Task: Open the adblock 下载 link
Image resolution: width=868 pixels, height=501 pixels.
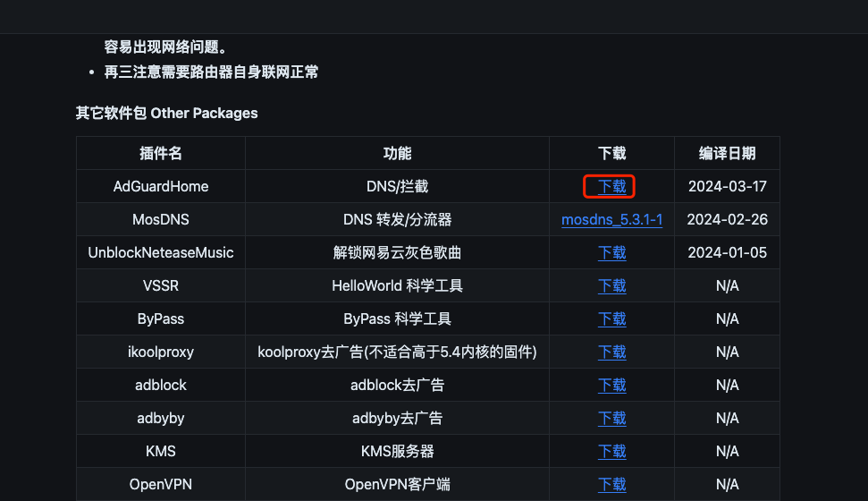Action: 611,386
